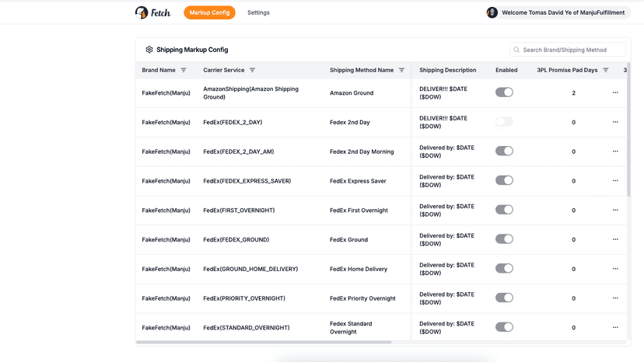Toggle FedEx First Overnight enabled switch
644x362 pixels.
tap(504, 210)
